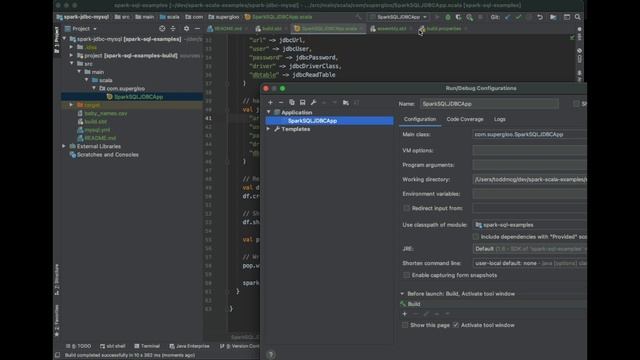
Task: Locate current file in Project panel
Action: [162, 29]
